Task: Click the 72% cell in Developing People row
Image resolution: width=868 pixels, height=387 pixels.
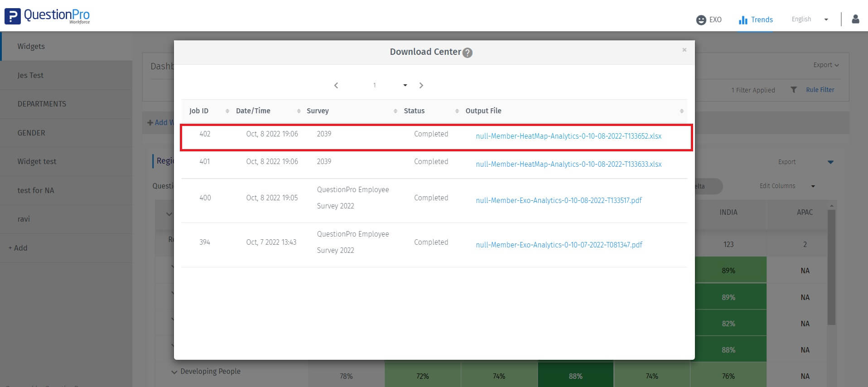Action: pyautogui.click(x=423, y=374)
